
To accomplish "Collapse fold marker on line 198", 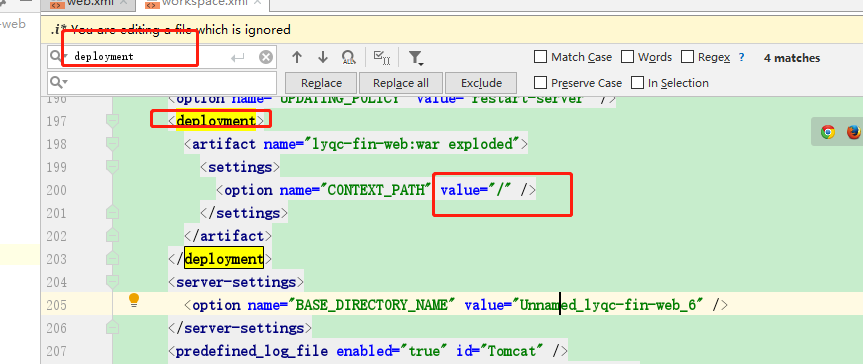I will click(113, 144).
